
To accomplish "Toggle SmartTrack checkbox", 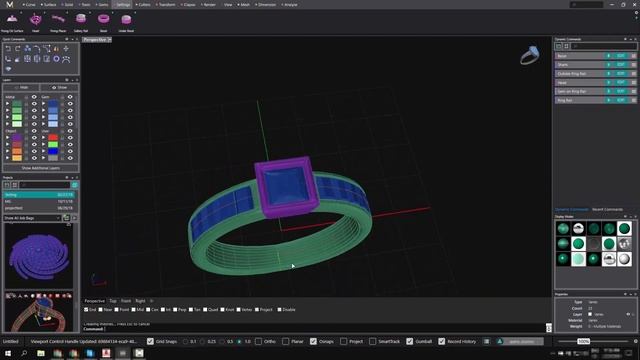I will point(372,341).
